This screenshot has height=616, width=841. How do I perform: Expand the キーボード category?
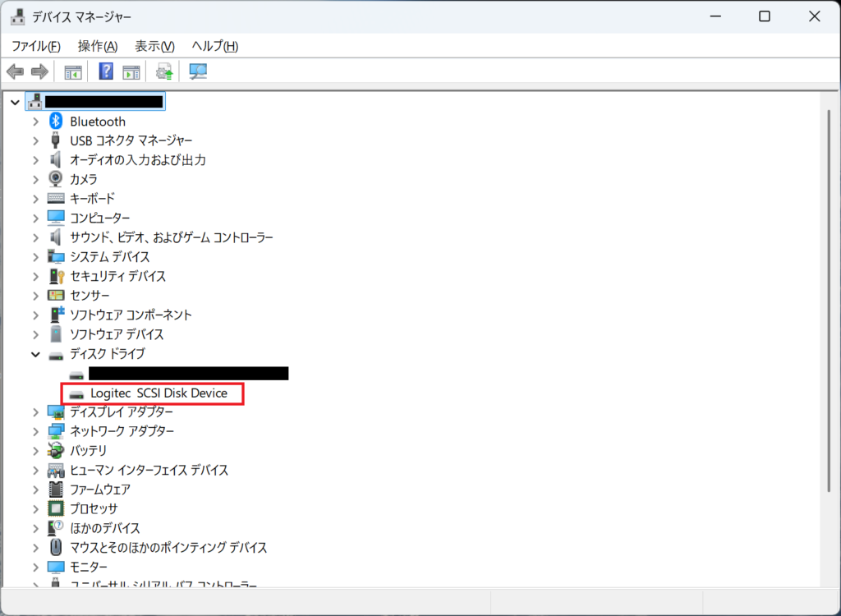click(x=35, y=199)
